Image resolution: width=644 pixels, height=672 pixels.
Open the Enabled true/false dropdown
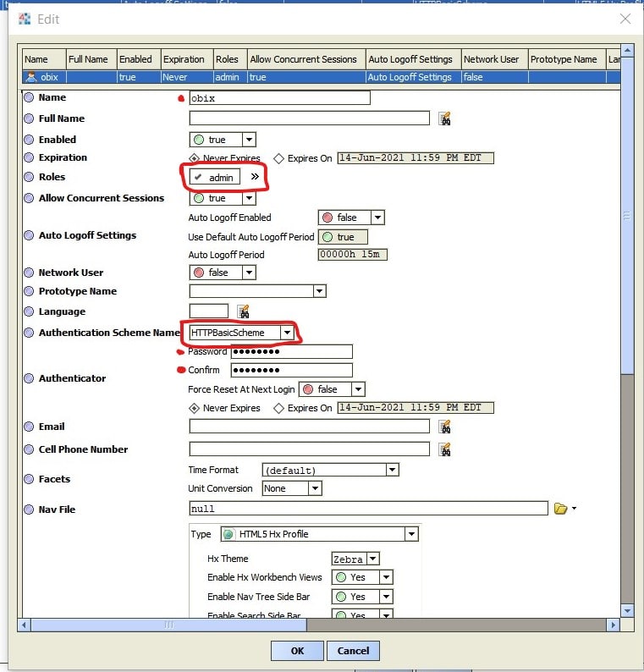pos(249,140)
